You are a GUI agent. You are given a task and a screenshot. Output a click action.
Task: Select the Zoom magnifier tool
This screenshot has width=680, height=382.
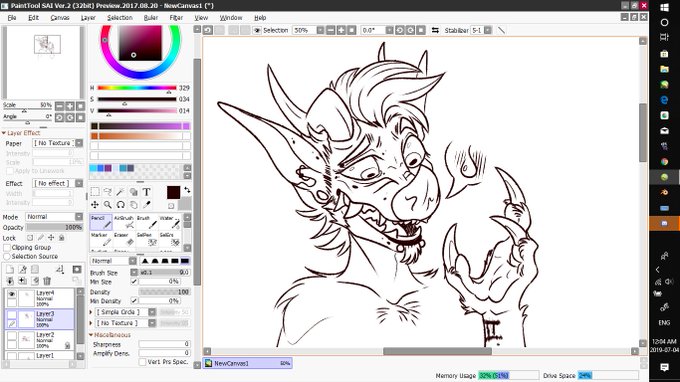click(108, 205)
